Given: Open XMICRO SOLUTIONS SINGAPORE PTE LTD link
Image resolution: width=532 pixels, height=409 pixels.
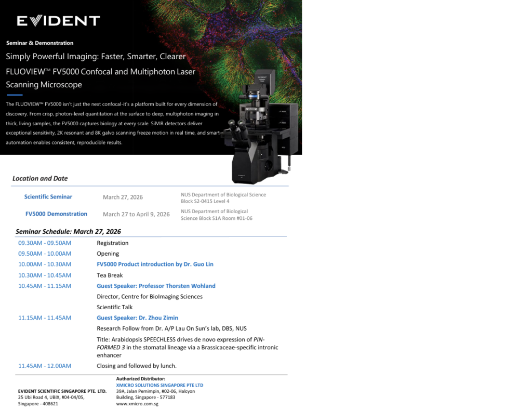Looking at the screenshot, I should 159,385.
